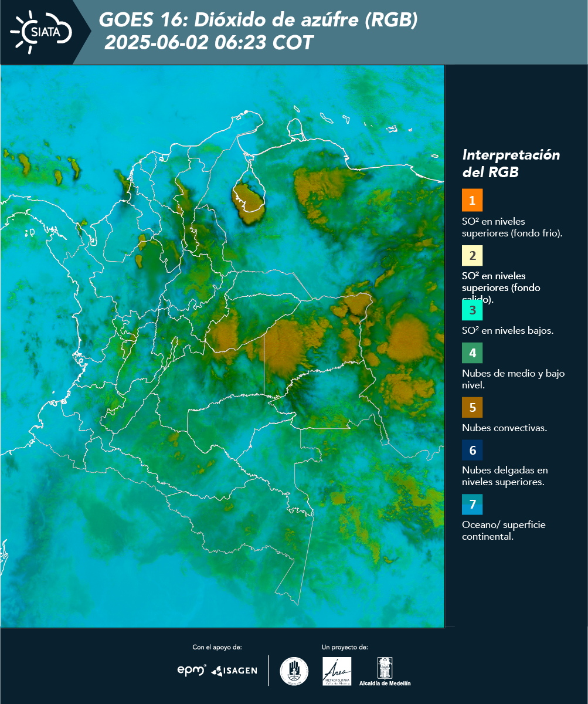588x704 pixels.
Task: Select the pale yellow legend swatch numbered 2
Action: point(472,255)
